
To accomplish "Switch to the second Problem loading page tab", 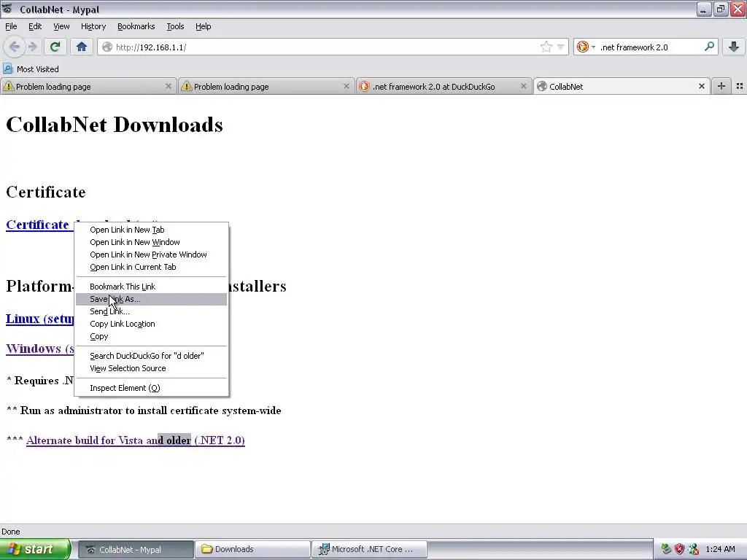I will [x=266, y=86].
